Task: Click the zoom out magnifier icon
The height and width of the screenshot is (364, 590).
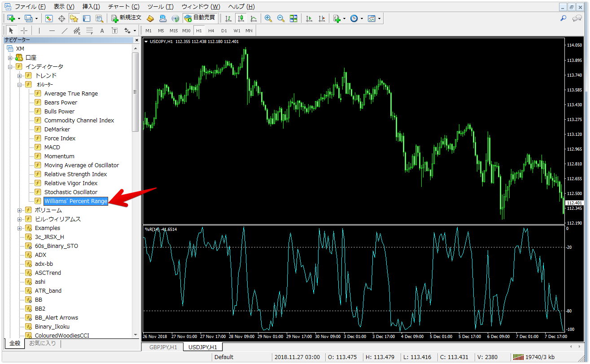Action: click(281, 18)
